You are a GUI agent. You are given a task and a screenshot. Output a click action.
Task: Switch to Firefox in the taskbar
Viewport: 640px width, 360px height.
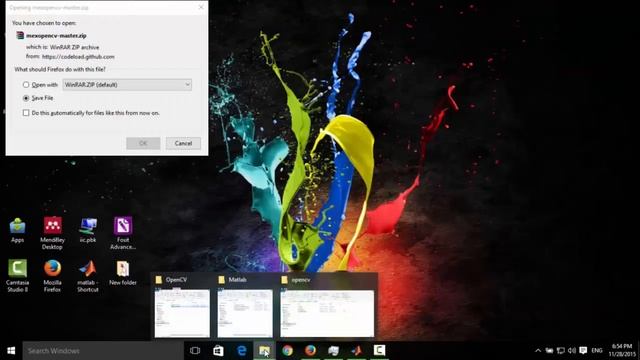pos(310,351)
